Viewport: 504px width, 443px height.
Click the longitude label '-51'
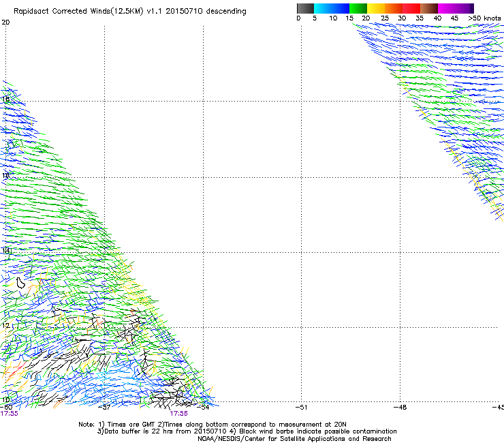[x=301, y=408]
